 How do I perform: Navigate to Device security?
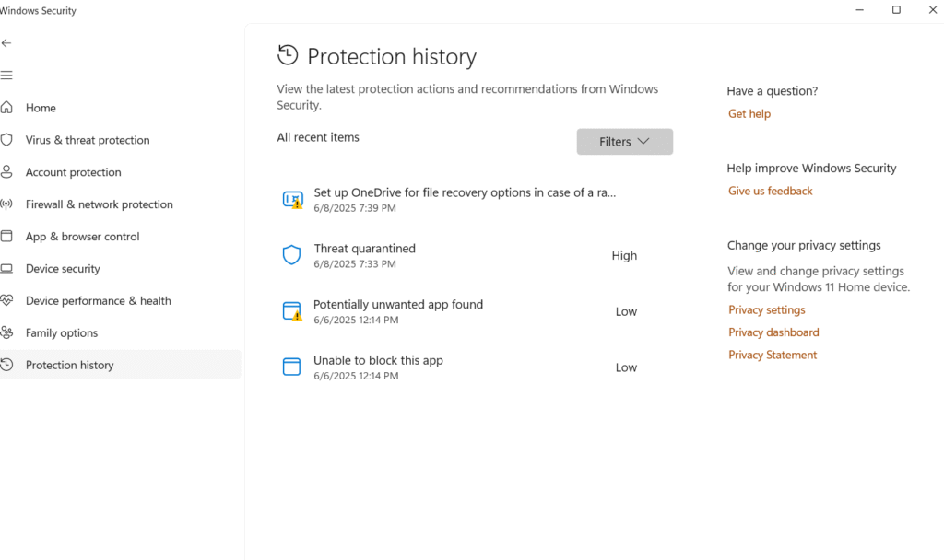[63, 269]
